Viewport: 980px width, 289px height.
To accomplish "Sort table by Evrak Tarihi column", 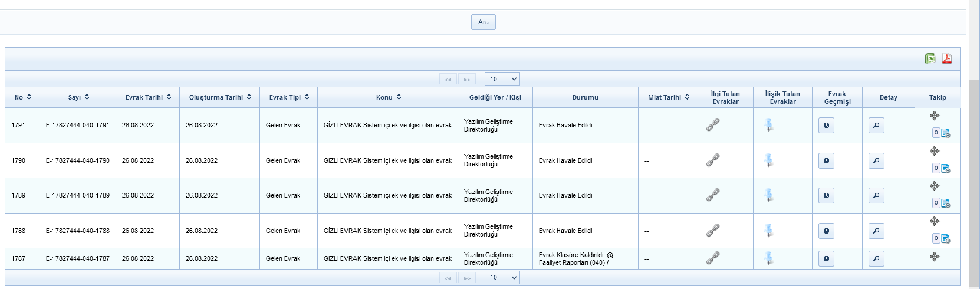I will [148, 97].
